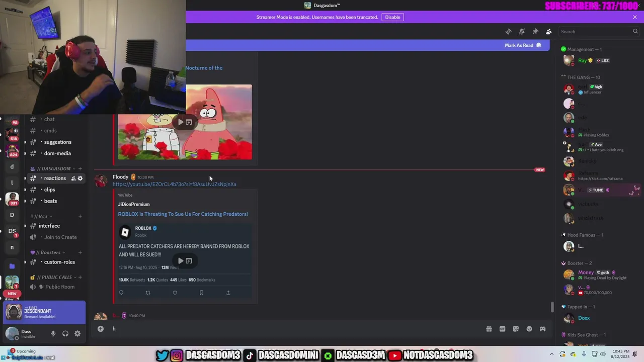644x362 pixels.
Task: Create channel in DASGASDOM category plus
Action: (x=80, y=168)
